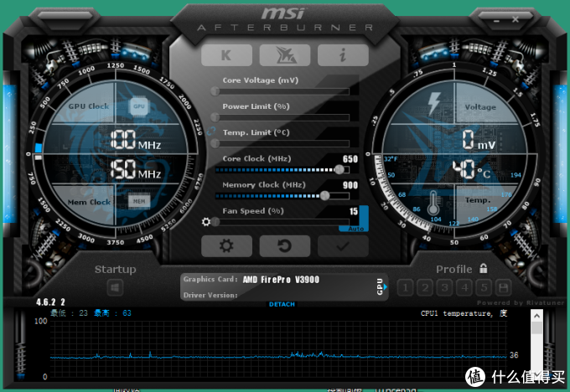This screenshot has height=392, width=570.
Task: Launch OC Scanner jet icon button
Action: [285, 55]
